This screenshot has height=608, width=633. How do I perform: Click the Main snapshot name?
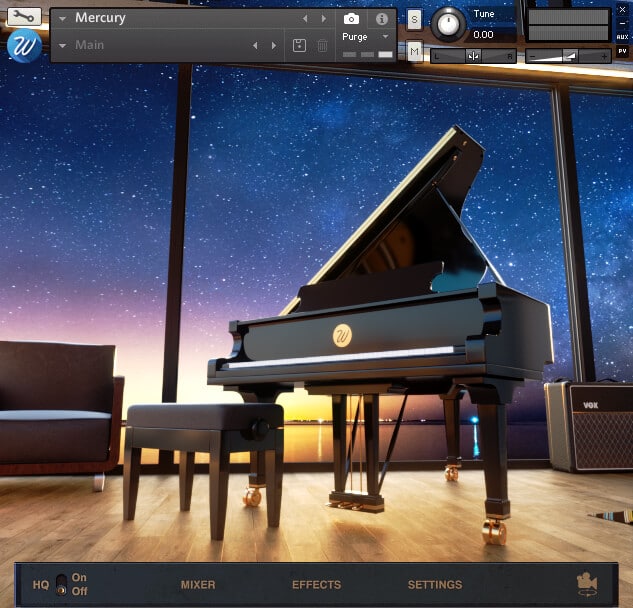[89, 45]
